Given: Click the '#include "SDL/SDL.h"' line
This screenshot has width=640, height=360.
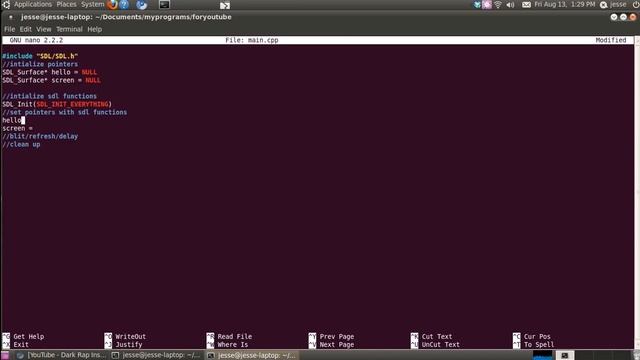Looking at the screenshot, I should click(x=40, y=56).
